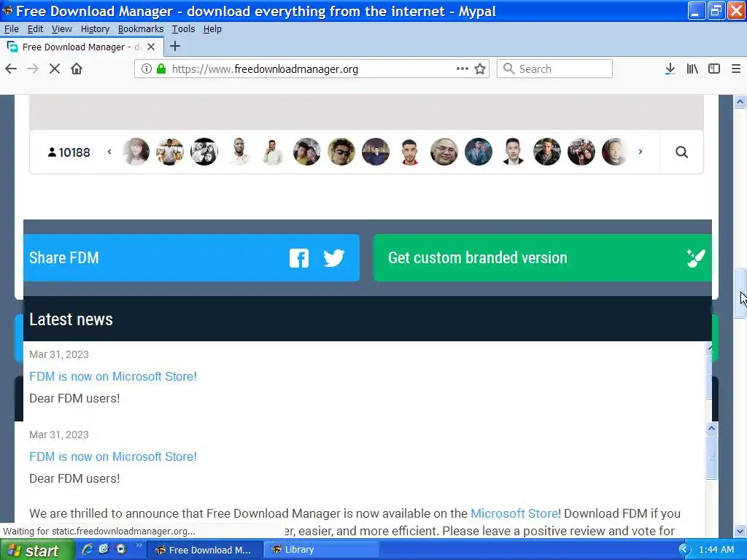Launch Internet Explorer from quick launch
This screenshot has height=560, width=747.
click(88, 549)
